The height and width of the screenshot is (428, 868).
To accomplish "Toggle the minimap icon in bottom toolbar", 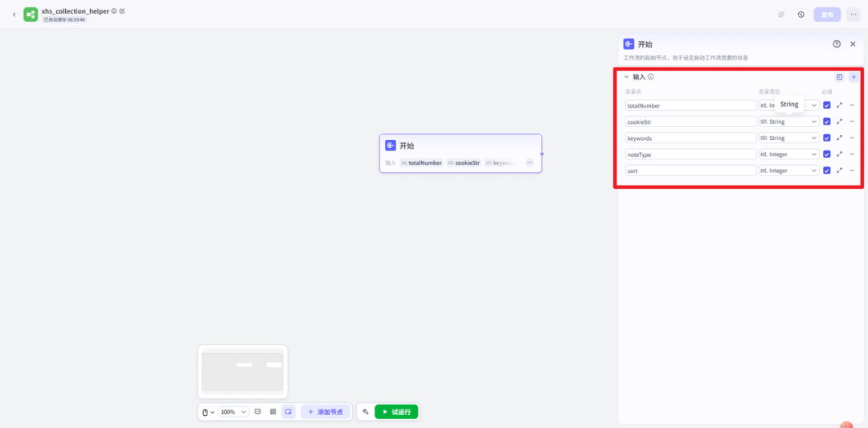I will (288, 412).
